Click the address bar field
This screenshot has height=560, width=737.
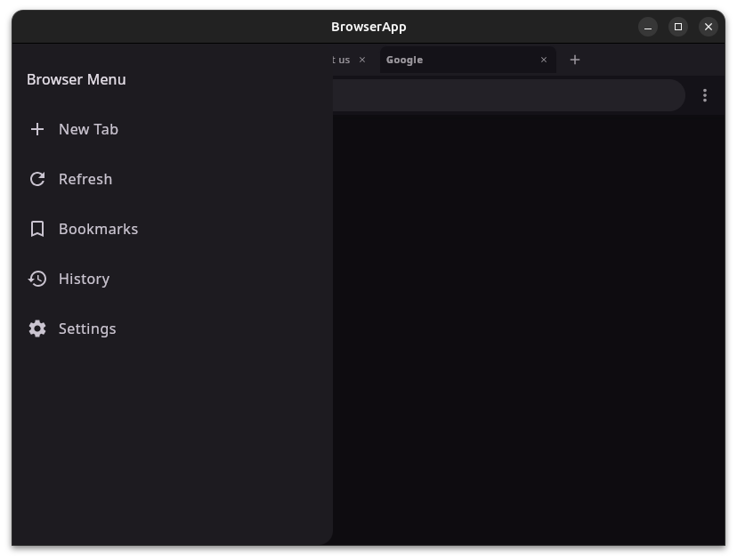point(508,95)
